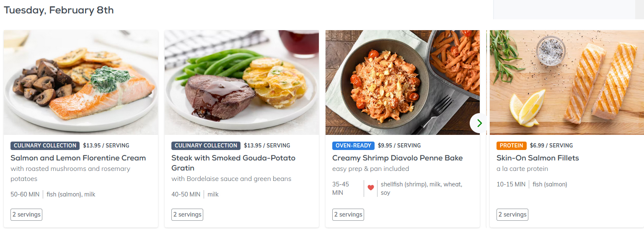Open the Salmon and Lemon Florentine Cream title

pyautogui.click(x=78, y=158)
